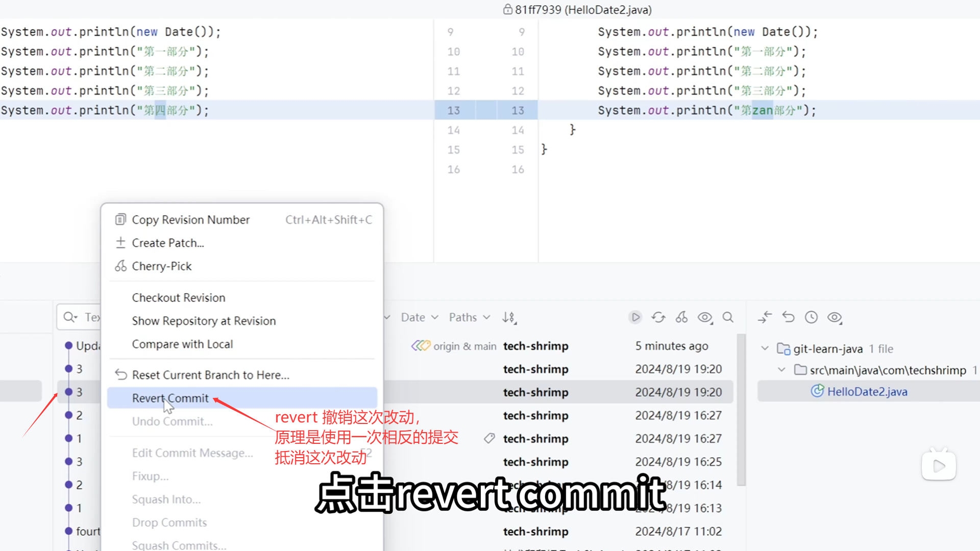
Task: Open the Paths filter dropdown
Action: point(469,317)
